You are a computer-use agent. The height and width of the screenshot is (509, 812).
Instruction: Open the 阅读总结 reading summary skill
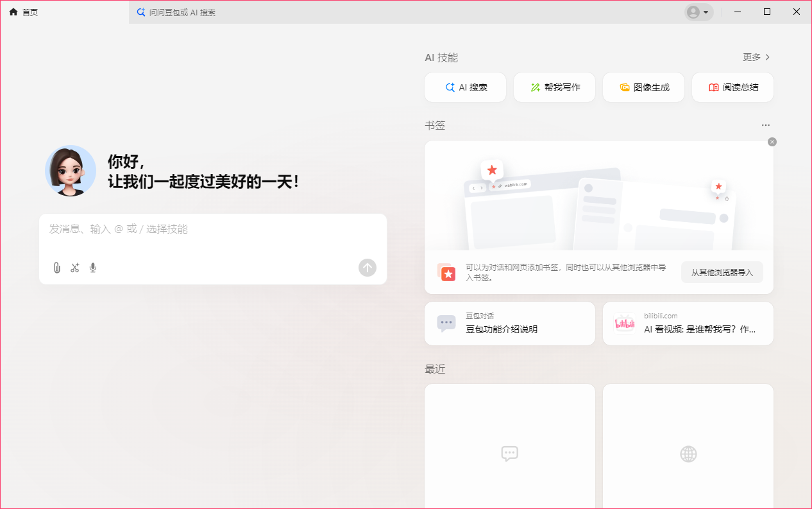click(x=732, y=87)
